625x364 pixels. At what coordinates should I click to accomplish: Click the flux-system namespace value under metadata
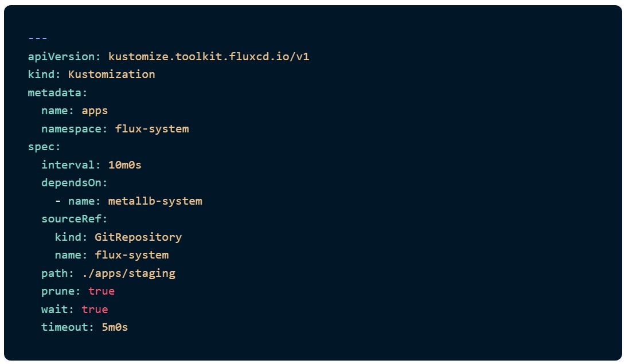(152, 128)
